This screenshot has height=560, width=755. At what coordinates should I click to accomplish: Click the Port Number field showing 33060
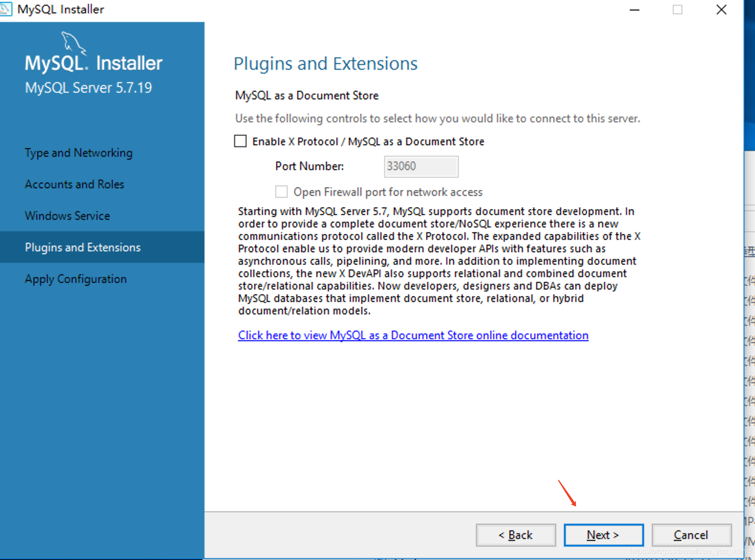(x=421, y=166)
